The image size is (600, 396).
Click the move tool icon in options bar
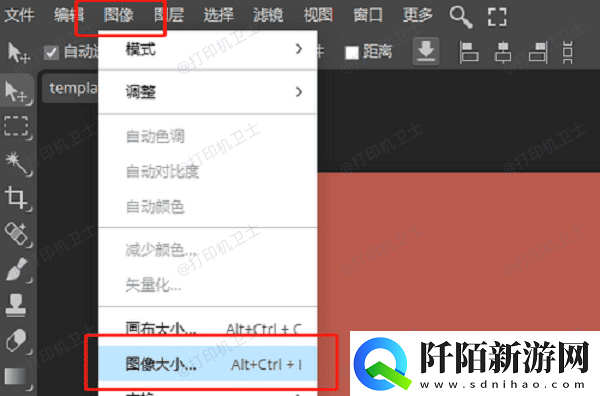tap(18, 52)
